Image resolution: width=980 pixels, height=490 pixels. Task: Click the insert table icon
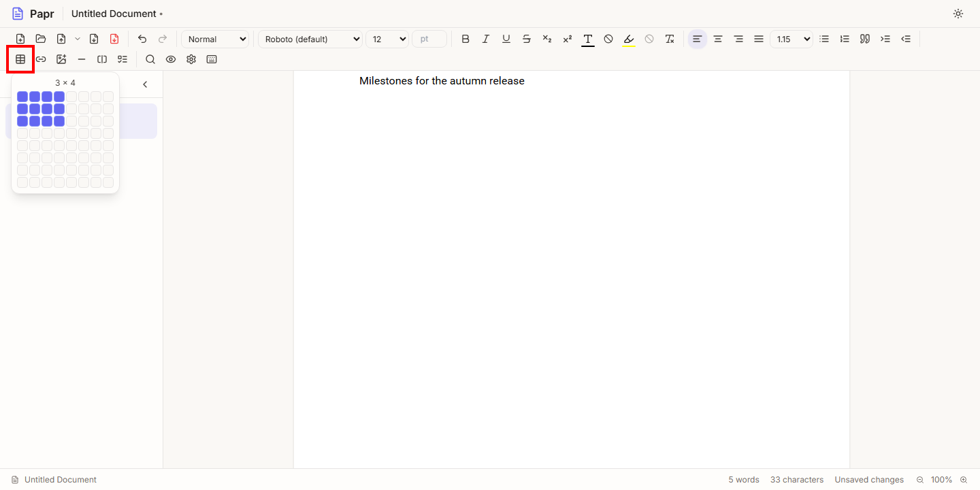coord(20,59)
